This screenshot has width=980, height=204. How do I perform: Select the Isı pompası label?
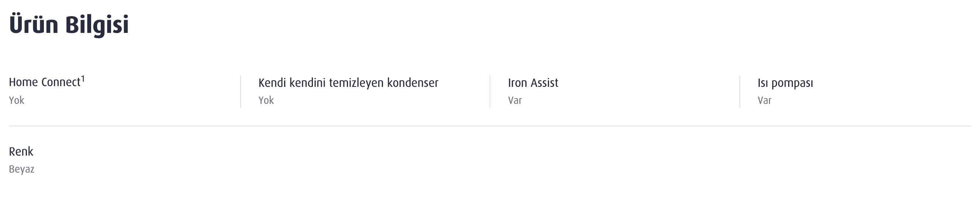click(785, 83)
